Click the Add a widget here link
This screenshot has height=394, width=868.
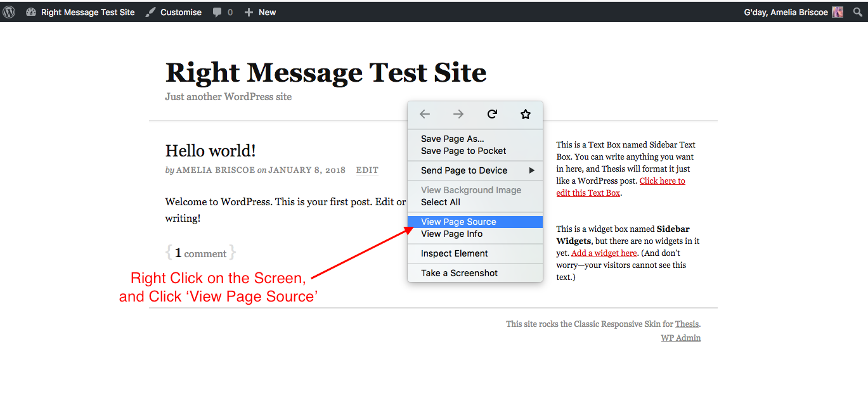click(604, 253)
